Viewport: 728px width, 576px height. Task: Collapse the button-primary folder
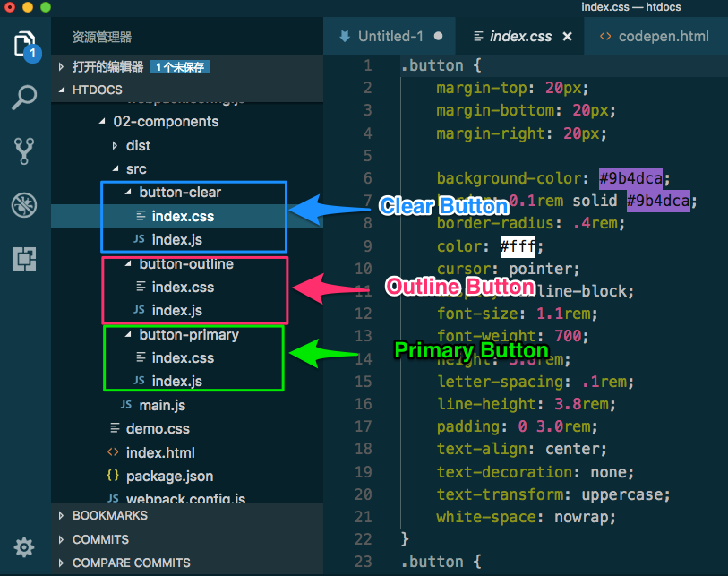128,334
